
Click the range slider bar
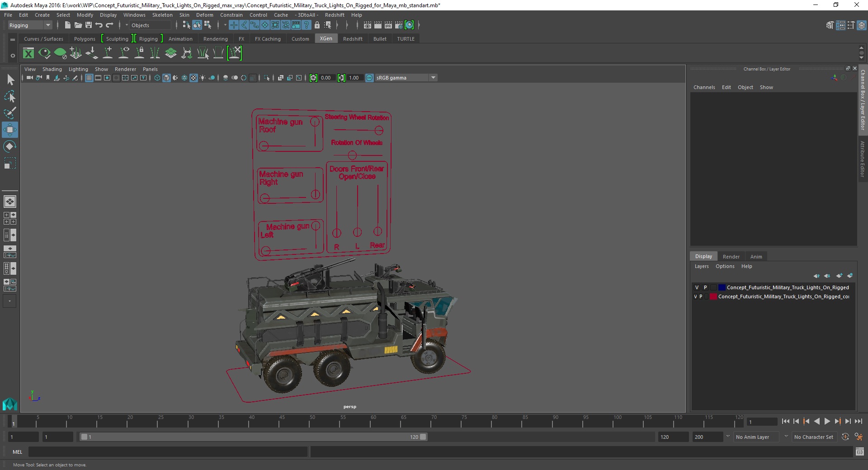253,437
